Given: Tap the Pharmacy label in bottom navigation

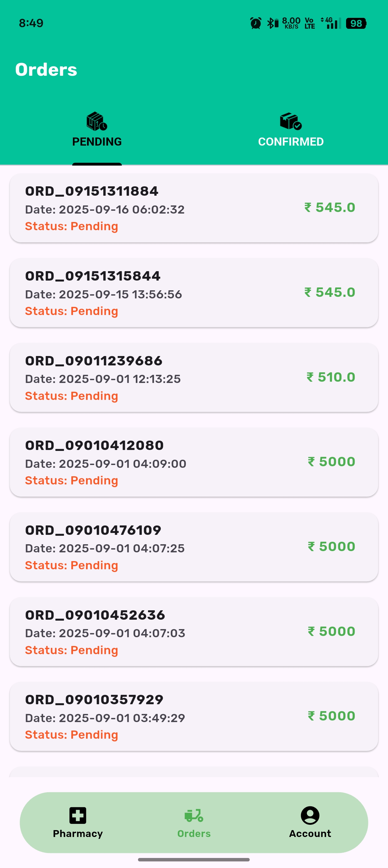Looking at the screenshot, I should click(x=78, y=833).
